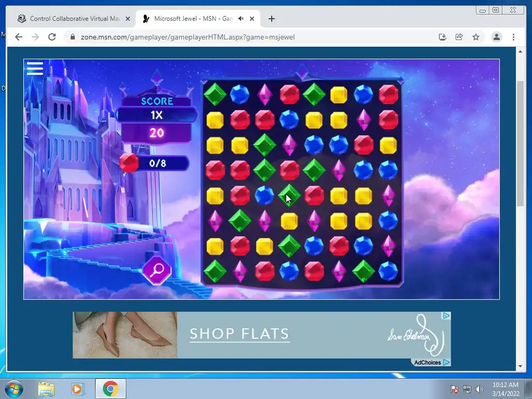The width and height of the screenshot is (532, 399).
Task: Close the Microsoft Jewel tab
Action: click(252, 19)
